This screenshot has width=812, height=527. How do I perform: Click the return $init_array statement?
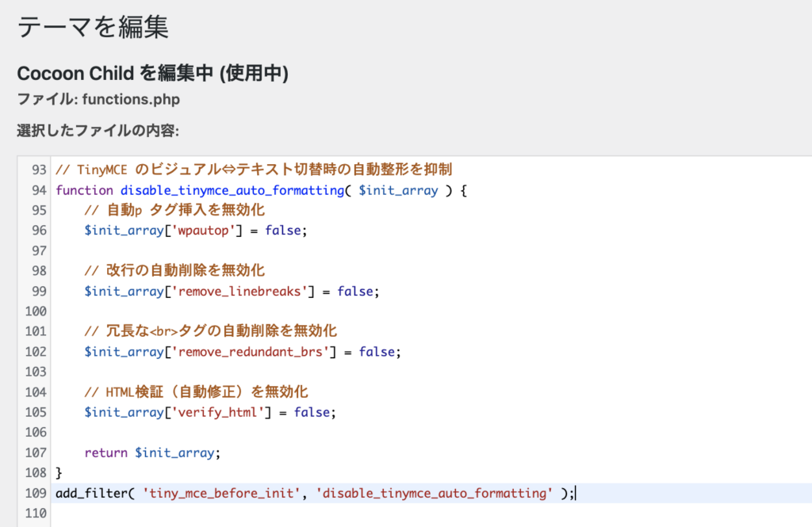[151, 452]
